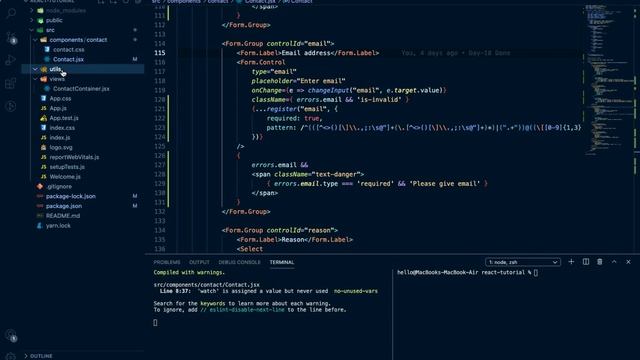Open the src/components/contact/Contact.jsx path in terminal

207,285
